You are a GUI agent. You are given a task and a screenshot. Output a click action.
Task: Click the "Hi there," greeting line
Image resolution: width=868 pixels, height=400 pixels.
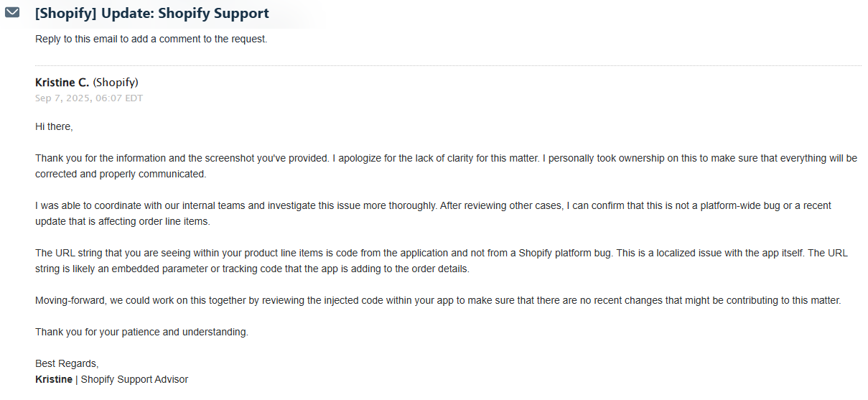[x=54, y=126]
